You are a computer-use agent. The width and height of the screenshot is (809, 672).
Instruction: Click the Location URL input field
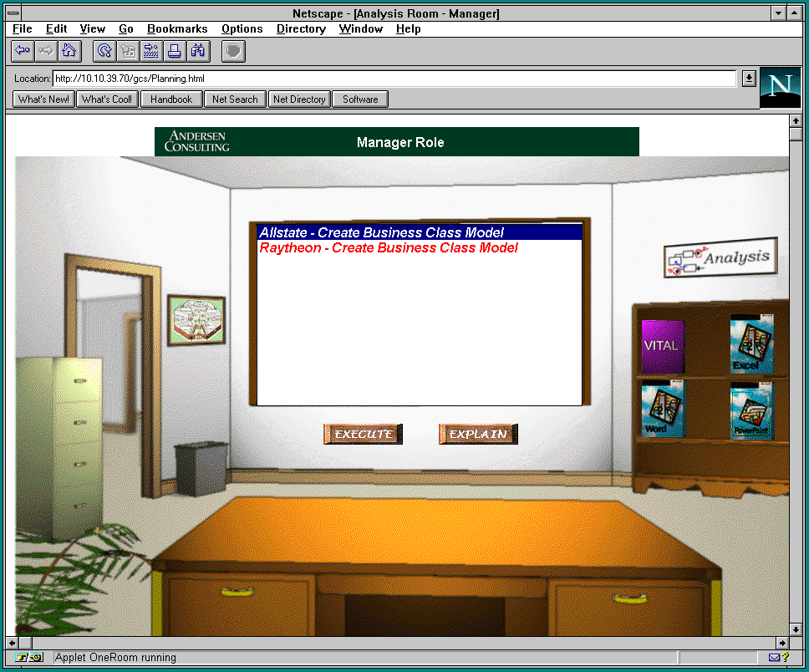click(393, 79)
